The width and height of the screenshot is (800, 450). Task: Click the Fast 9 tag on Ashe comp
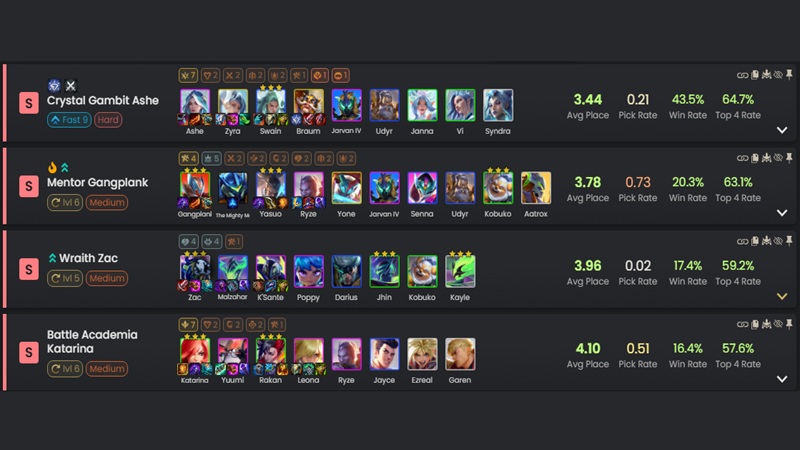(x=69, y=120)
